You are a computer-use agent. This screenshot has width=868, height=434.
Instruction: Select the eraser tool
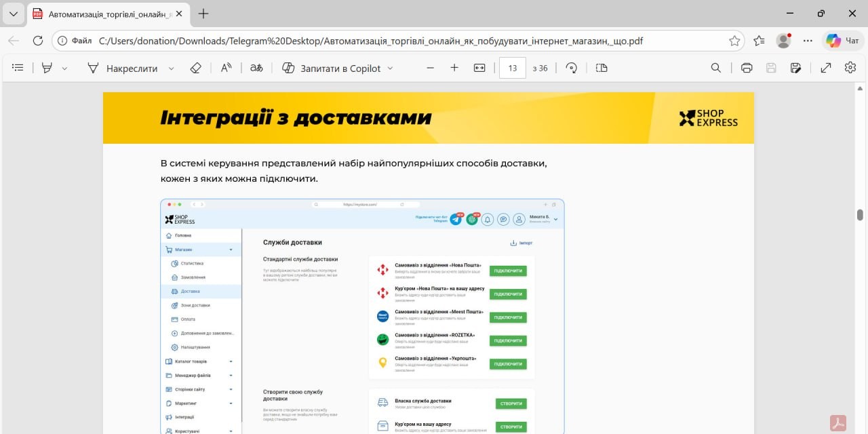tap(196, 68)
